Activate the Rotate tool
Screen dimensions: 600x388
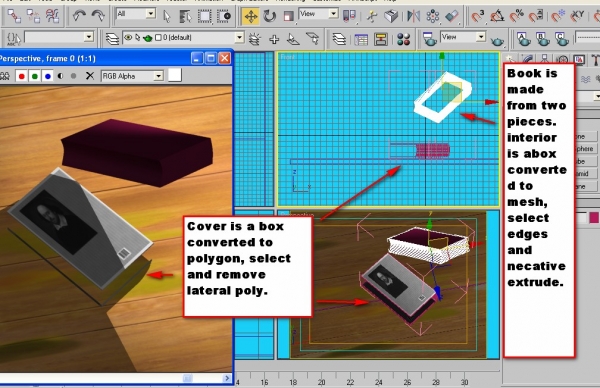tap(269, 16)
